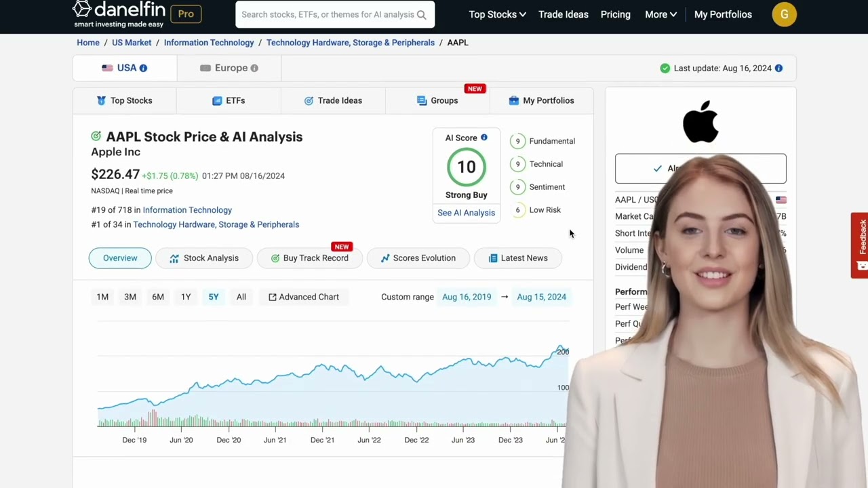Open the Groups tab
This screenshot has height=488, width=868.
(x=437, y=100)
